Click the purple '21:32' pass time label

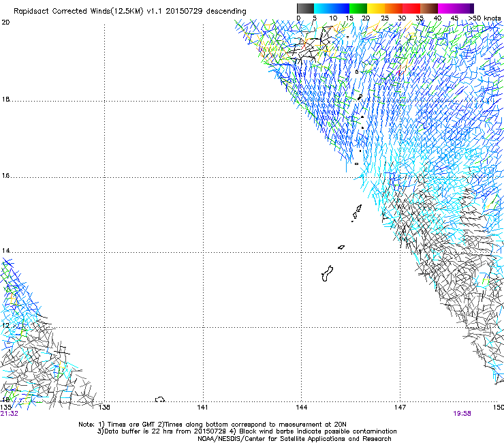(10, 414)
